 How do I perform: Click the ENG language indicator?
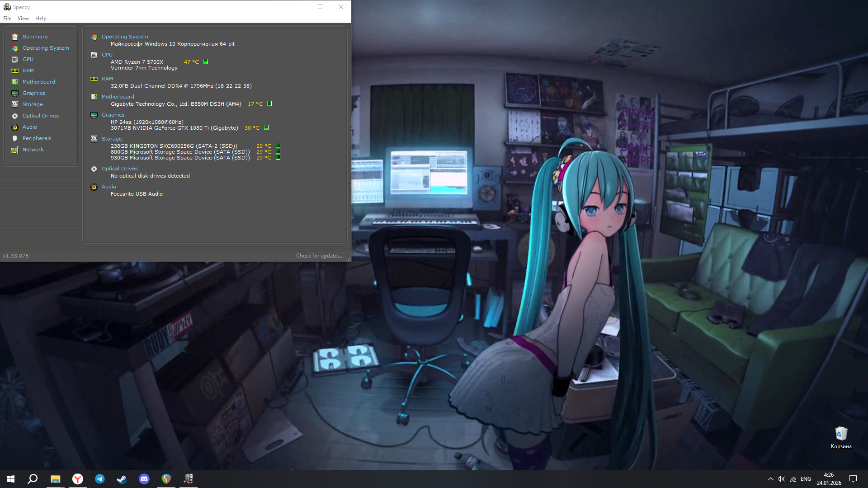coord(806,479)
